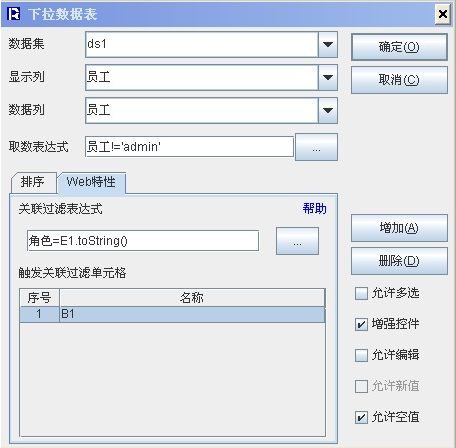This screenshot has width=456, height=448.
Task: Close the 下拉数据表 dialog with X
Action: (443, 14)
